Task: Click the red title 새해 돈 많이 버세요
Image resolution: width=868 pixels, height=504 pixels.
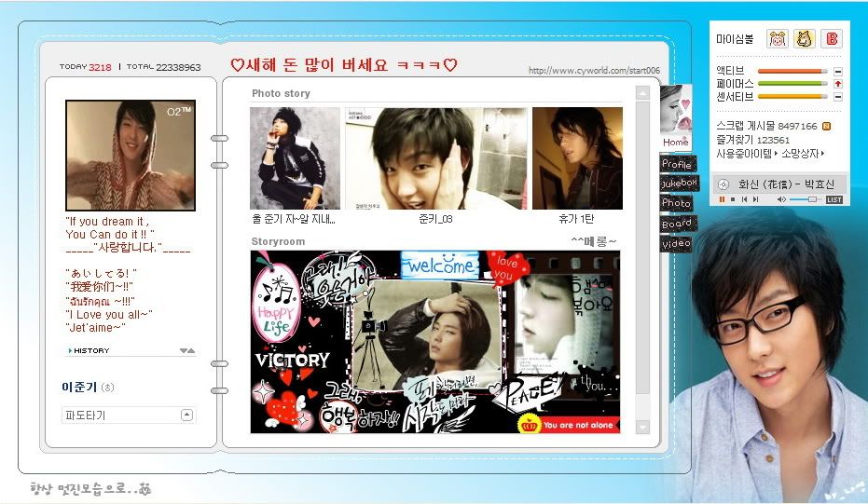Action: click(344, 65)
